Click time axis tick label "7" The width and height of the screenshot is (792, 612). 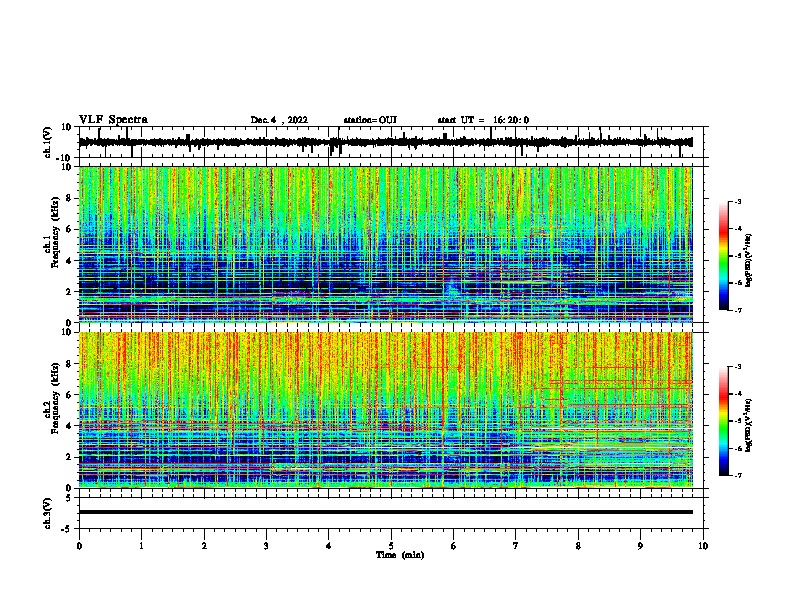point(516,546)
